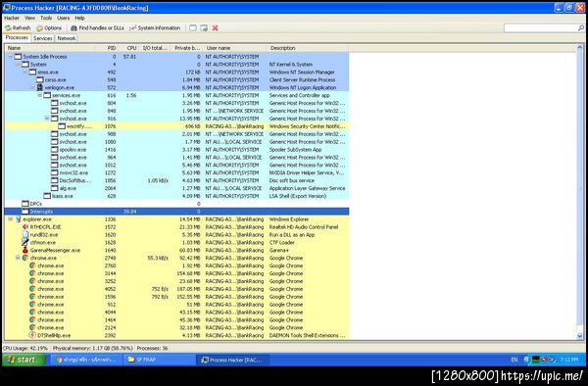This screenshot has height=386, width=588.
Task: Click the Processes: 36 status text
Action: (x=152, y=348)
